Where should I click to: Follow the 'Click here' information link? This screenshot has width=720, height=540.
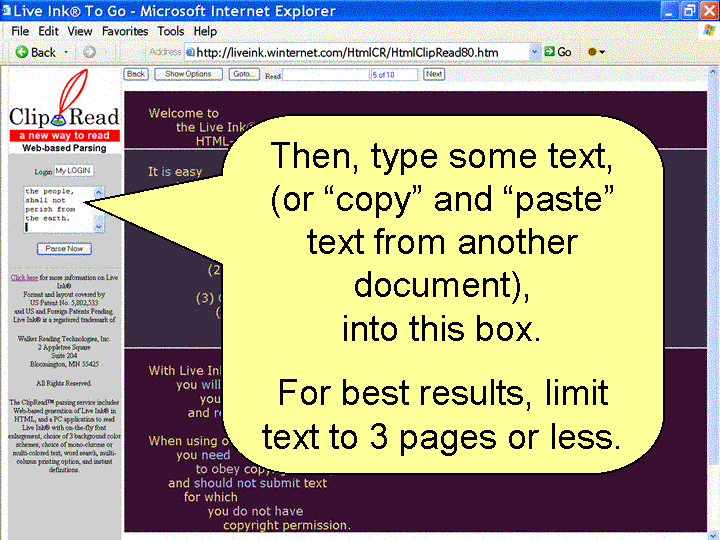24,277
